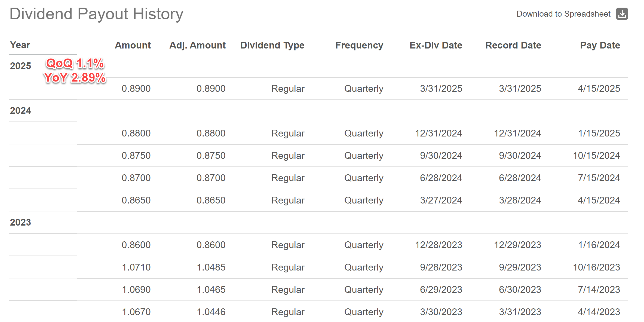Click the Download to Spreadsheet link
Screen dimensions: 644x322
coord(563,14)
